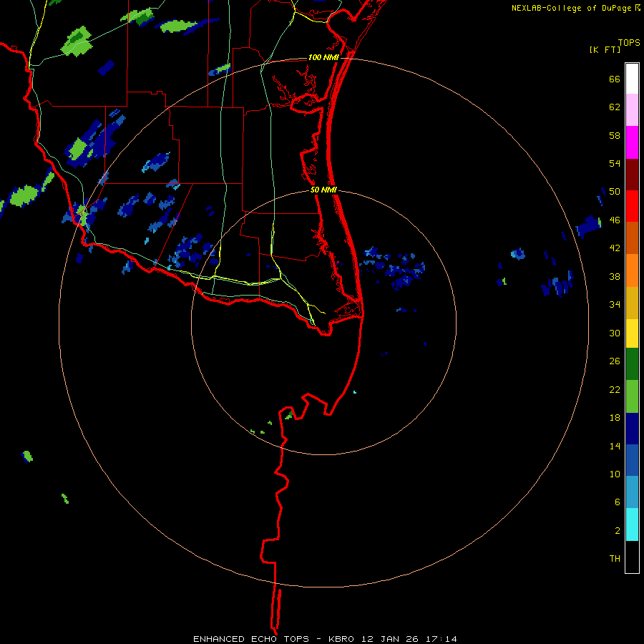Click the 22 legend value
Viewport: 644px width, 644px height.
click(615, 389)
